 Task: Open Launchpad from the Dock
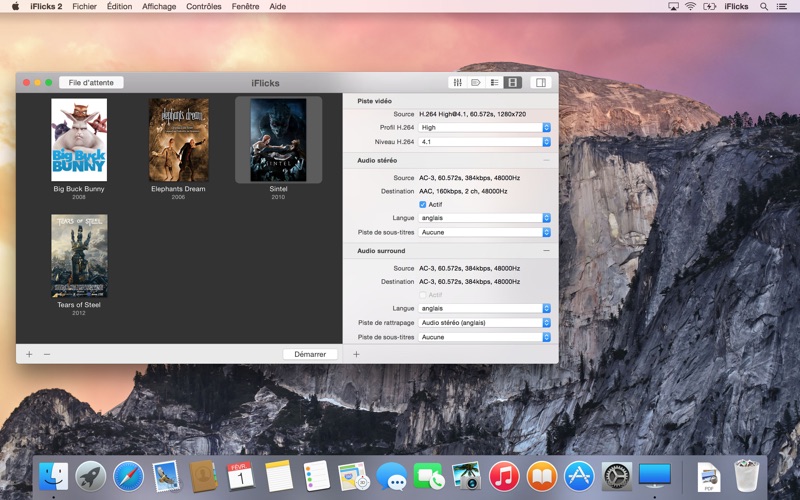pyautogui.click(x=91, y=477)
